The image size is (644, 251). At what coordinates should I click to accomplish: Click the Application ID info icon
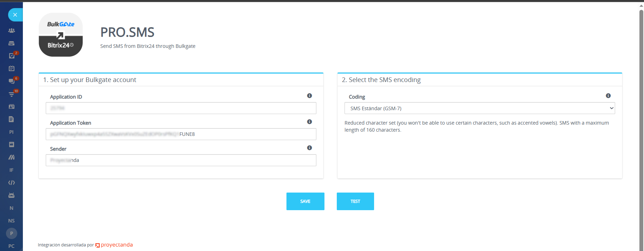pyautogui.click(x=309, y=96)
